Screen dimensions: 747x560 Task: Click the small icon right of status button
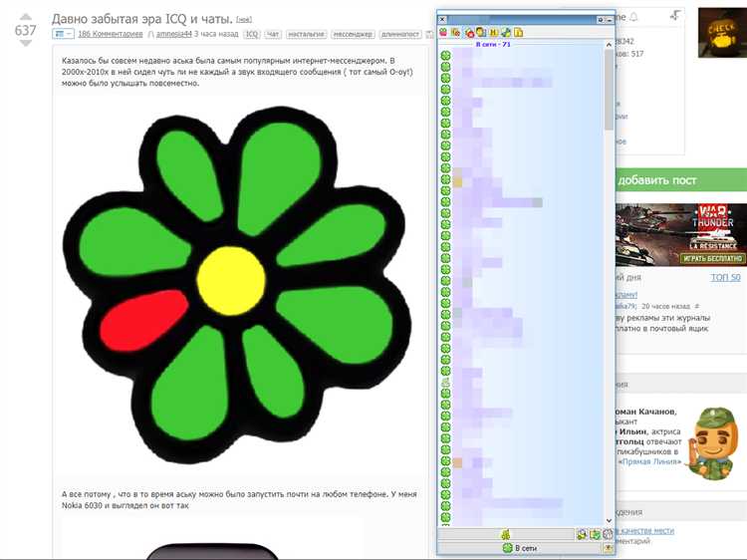(609, 548)
